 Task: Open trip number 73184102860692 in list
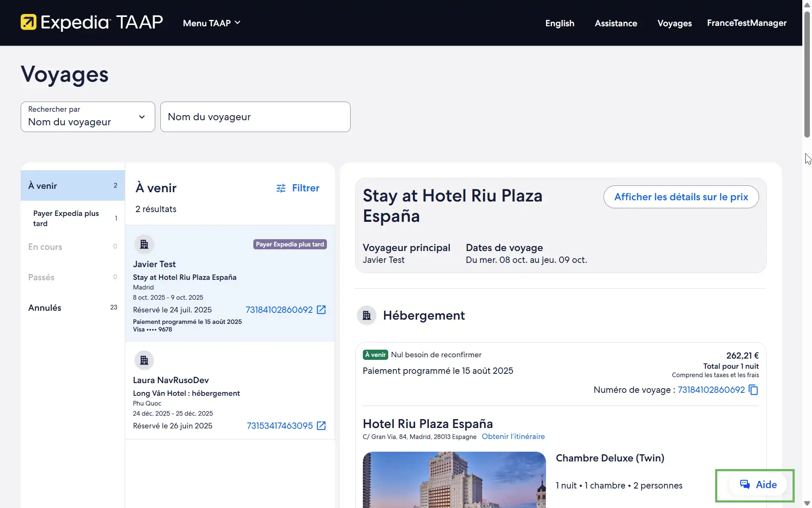click(279, 310)
